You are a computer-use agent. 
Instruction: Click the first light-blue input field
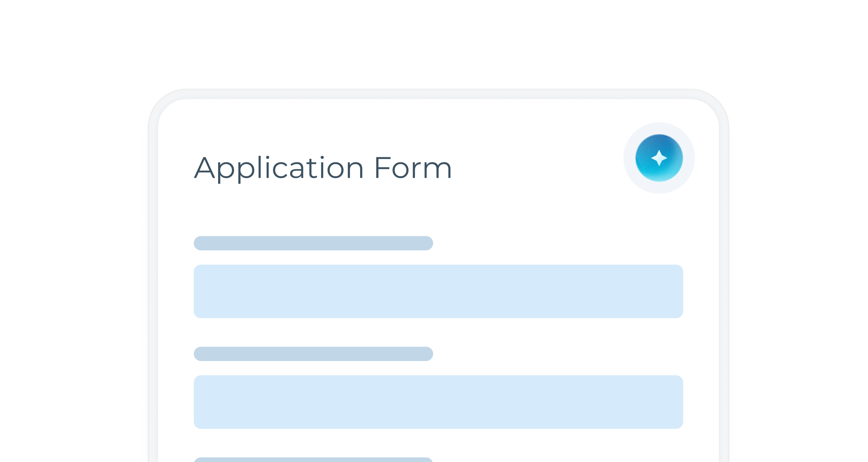pos(438,291)
